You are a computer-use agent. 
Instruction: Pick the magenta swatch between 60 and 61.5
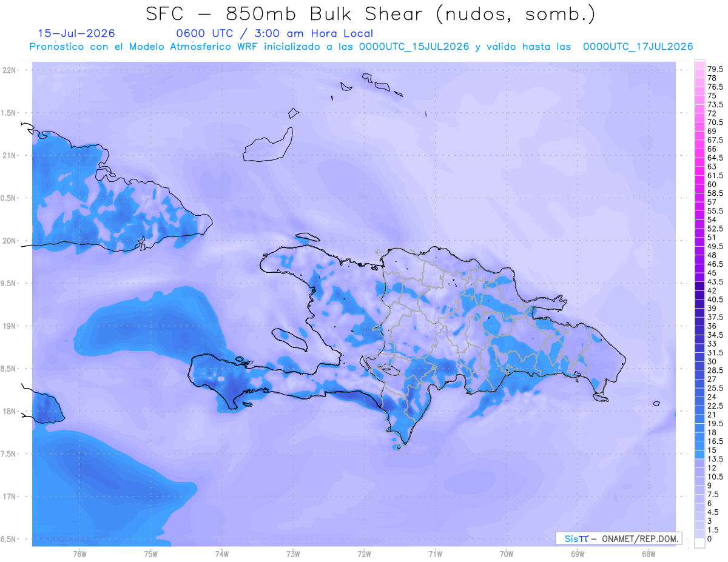pos(700,180)
